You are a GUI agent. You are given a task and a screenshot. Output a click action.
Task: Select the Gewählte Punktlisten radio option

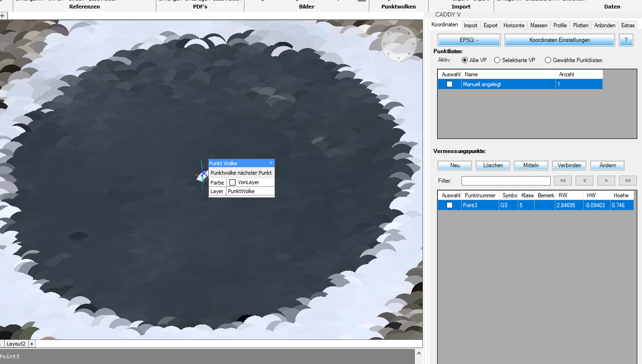click(x=548, y=60)
